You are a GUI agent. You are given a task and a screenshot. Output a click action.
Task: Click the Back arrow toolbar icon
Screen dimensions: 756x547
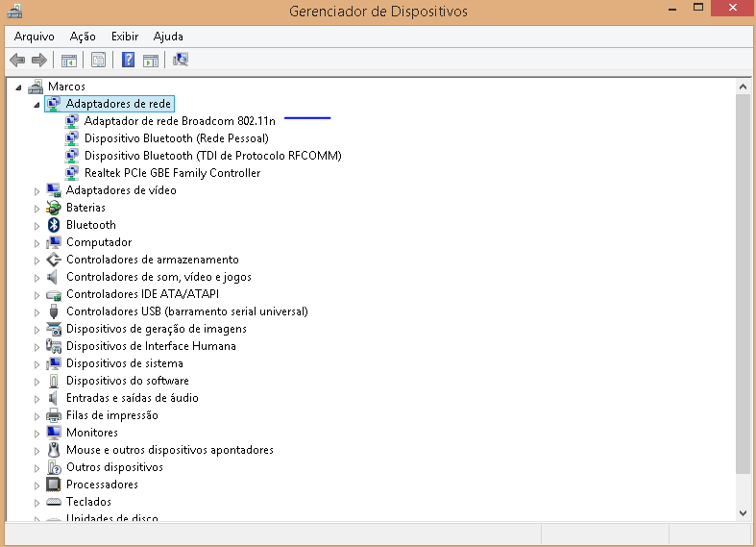(17, 61)
